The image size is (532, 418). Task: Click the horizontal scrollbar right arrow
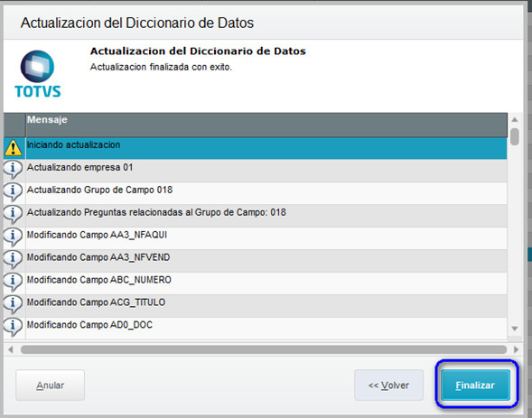coord(516,349)
